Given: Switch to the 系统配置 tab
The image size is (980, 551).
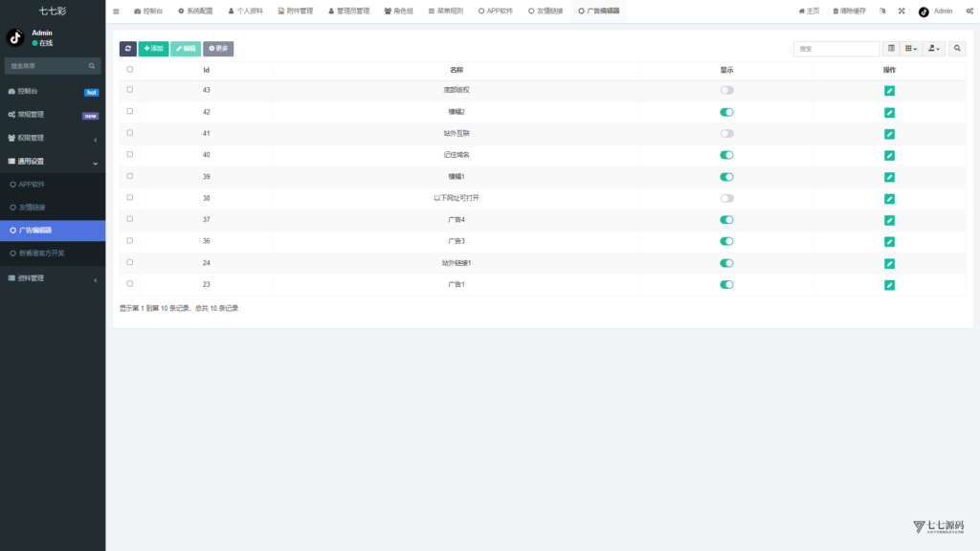Looking at the screenshot, I should 194,11.
